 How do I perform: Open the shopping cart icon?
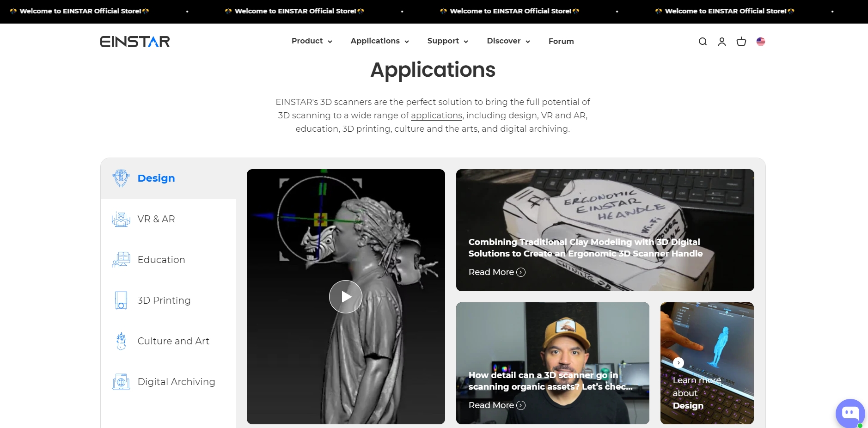741,42
